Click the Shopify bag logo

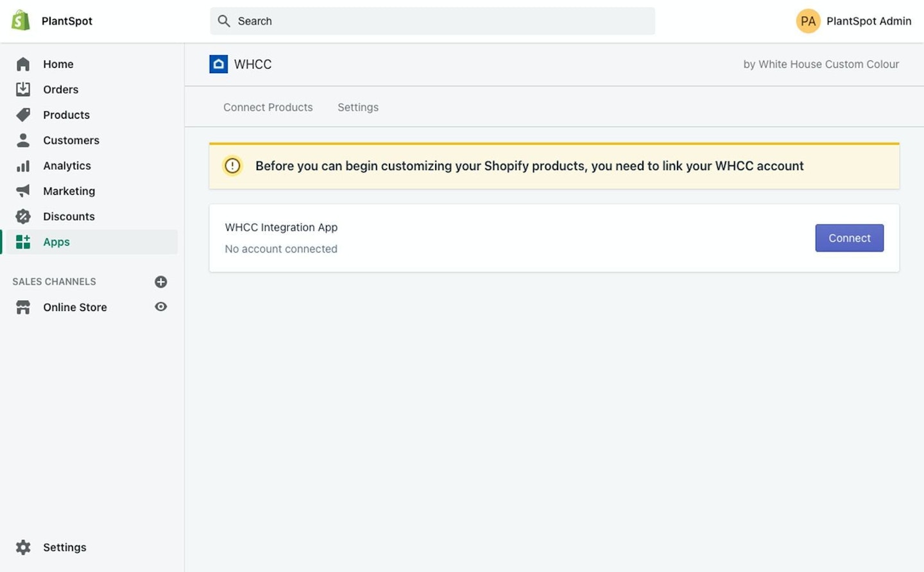tap(21, 21)
